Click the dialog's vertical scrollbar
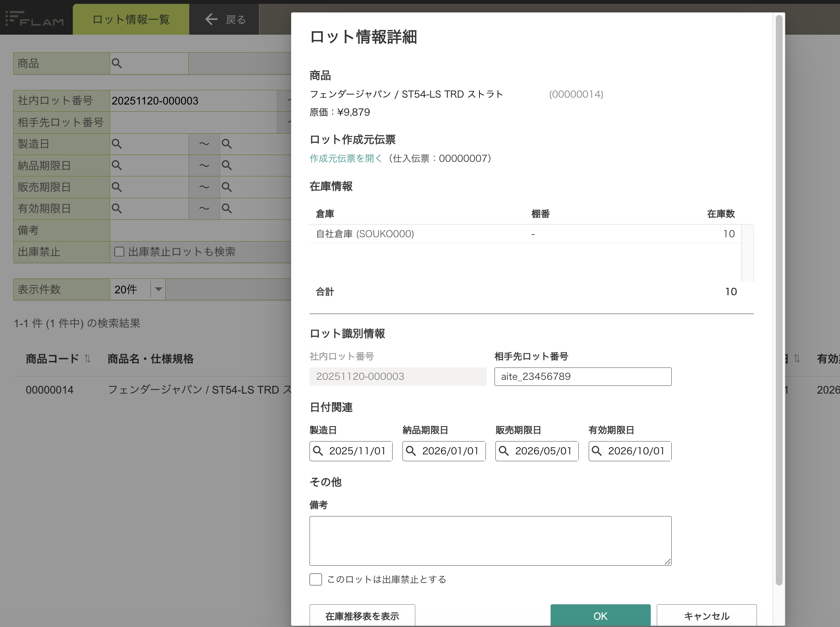840x627 pixels. click(779, 300)
